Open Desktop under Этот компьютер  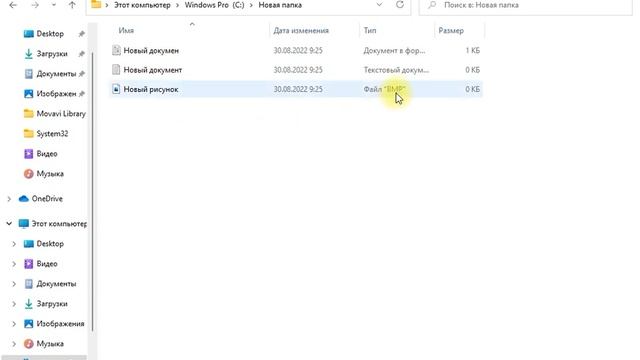coord(50,244)
